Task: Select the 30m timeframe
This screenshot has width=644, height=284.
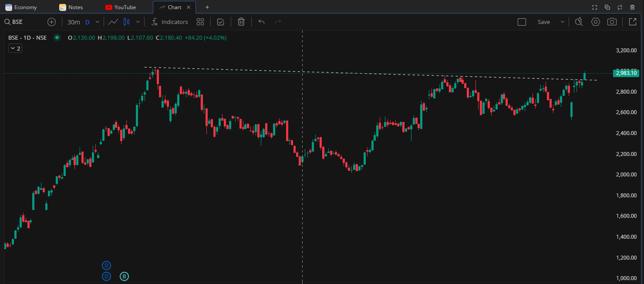Action: click(74, 22)
